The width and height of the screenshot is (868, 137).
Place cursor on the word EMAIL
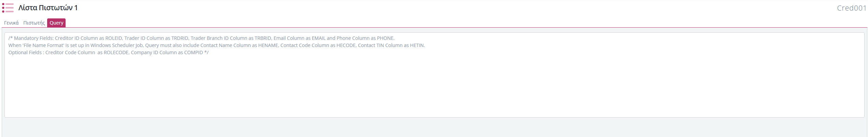tap(318, 38)
